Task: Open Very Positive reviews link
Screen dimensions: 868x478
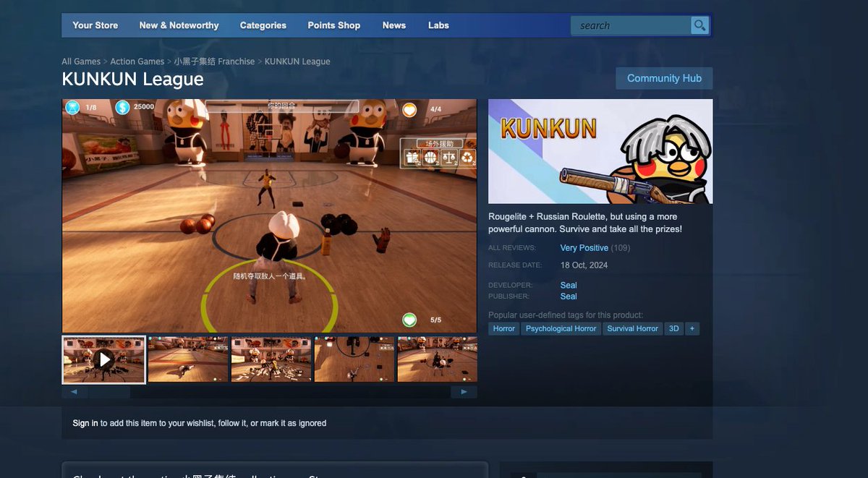Action: point(584,248)
